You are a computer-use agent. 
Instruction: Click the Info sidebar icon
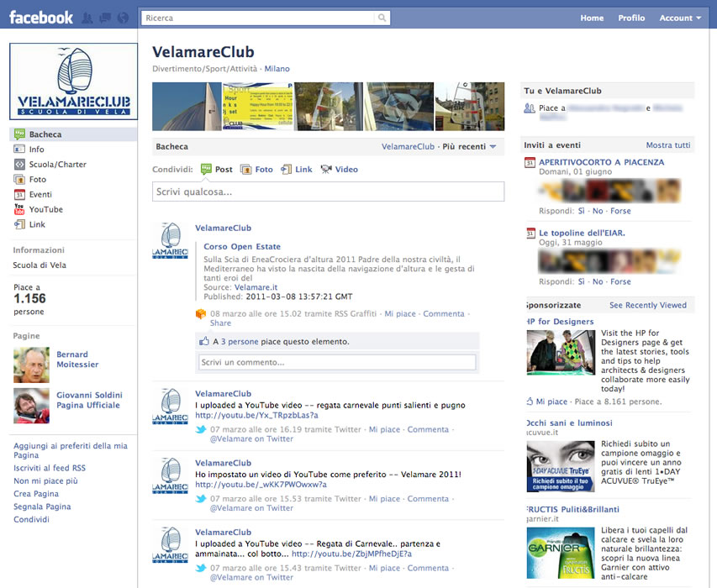click(x=19, y=149)
